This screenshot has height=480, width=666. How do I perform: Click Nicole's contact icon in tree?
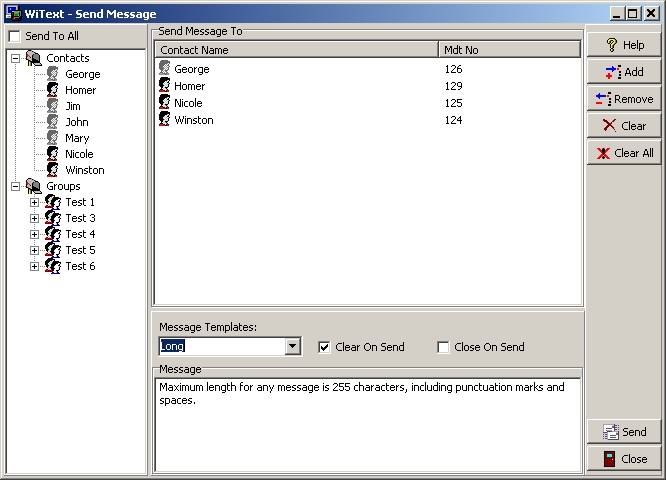coord(53,154)
